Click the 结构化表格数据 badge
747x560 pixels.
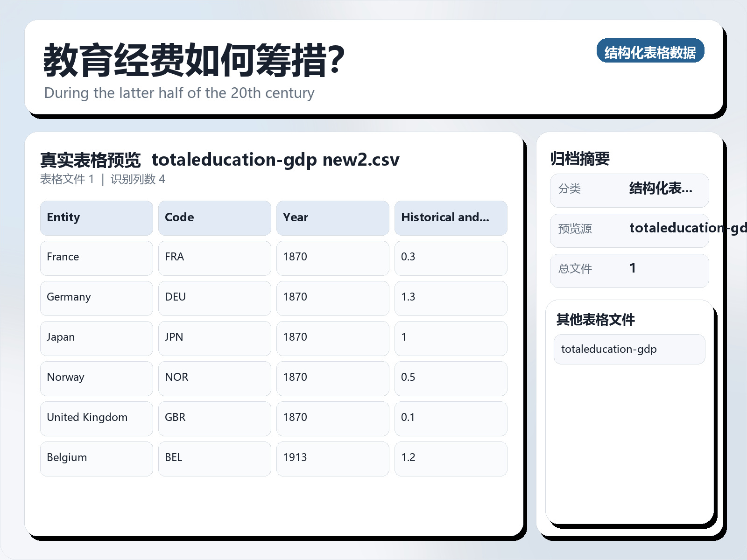coord(651,51)
